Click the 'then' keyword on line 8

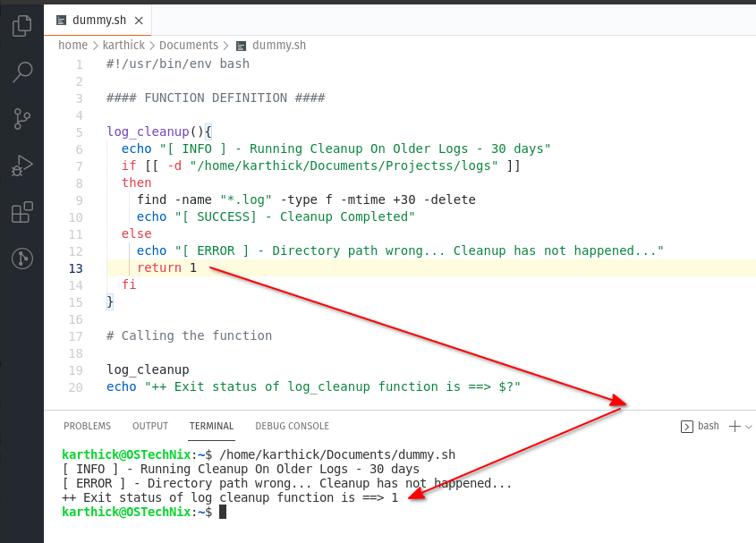(x=137, y=182)
